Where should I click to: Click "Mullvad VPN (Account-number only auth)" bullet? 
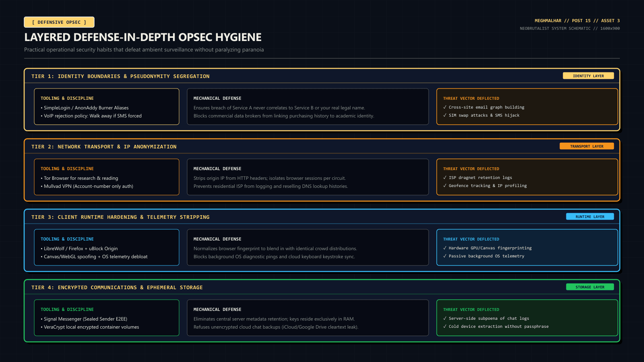pyautogui.click(x=87, y=186)
